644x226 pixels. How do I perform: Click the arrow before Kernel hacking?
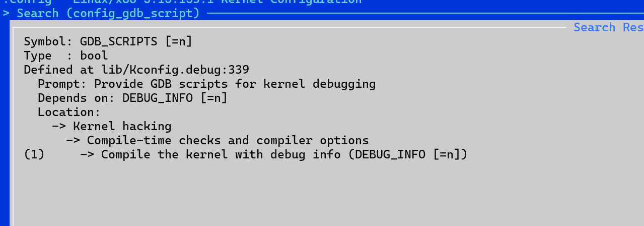59,126
